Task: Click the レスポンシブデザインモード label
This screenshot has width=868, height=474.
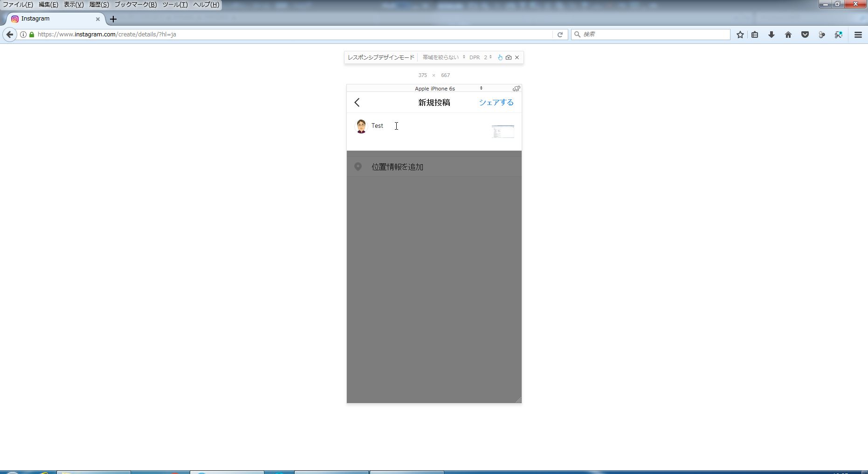Action: coord(381,57)
